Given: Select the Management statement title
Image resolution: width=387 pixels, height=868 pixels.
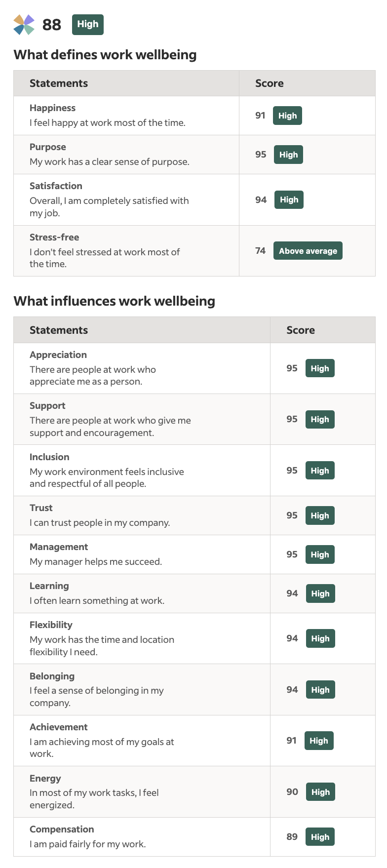Looking at the screenshot, I should tap(59, 547).
